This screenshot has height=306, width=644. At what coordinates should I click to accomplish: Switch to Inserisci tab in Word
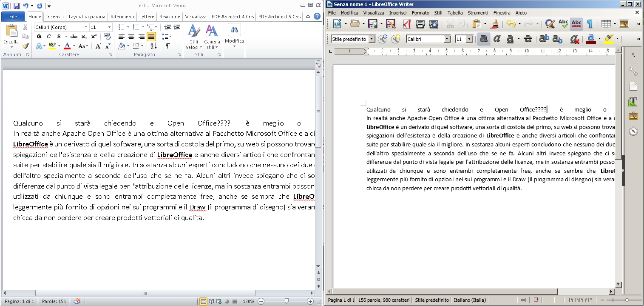[55, 17]
